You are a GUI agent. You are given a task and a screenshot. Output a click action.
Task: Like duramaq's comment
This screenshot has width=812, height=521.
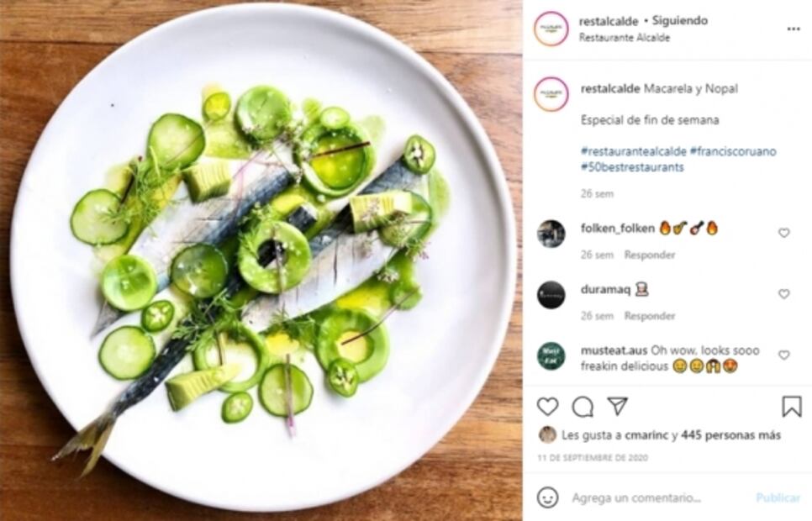pos(783,294)
